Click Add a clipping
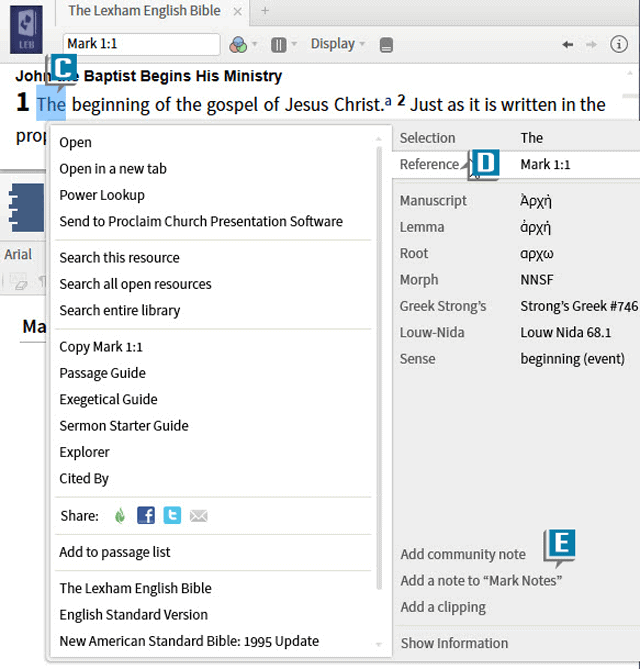 coord(443,608)
